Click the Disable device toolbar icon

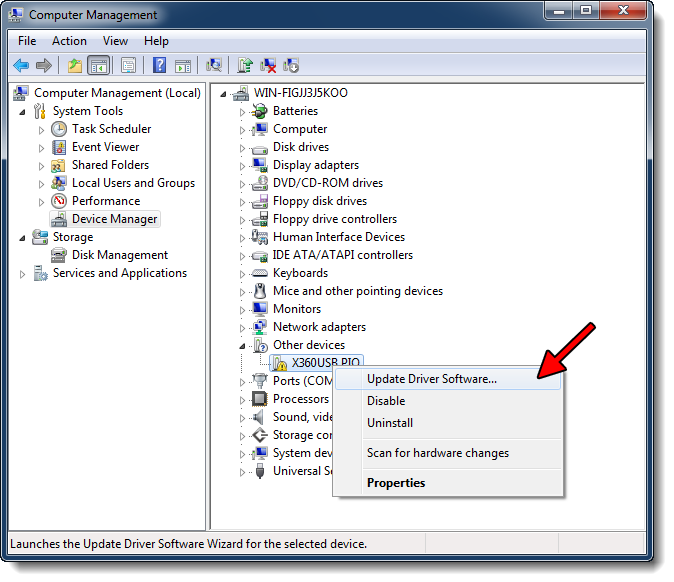[x=291, y=66]
